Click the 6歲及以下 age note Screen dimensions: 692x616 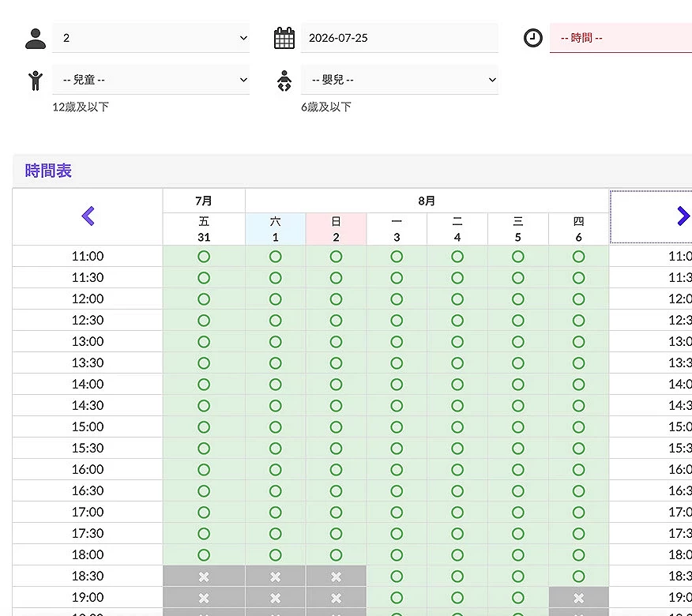point(326,107)
